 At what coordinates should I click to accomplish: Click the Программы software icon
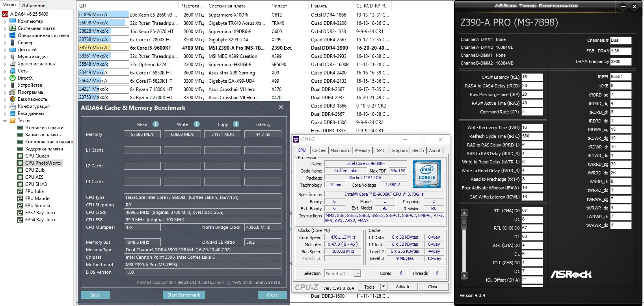pos(13,92)
